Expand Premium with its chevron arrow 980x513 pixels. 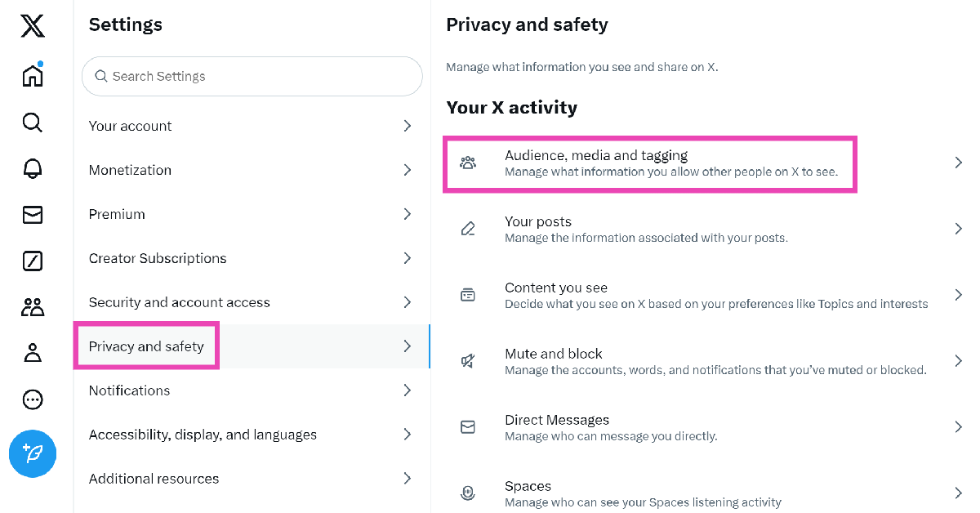coord(407,214)
